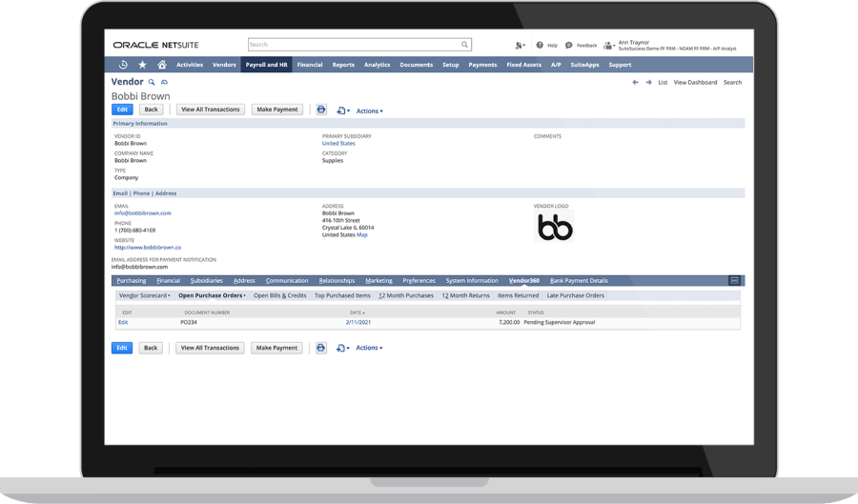The height and width of the screenshot is (504, 858).
Task: Switch to the Communication subtab
Action: pyautogui.click(x=287, y=280)
